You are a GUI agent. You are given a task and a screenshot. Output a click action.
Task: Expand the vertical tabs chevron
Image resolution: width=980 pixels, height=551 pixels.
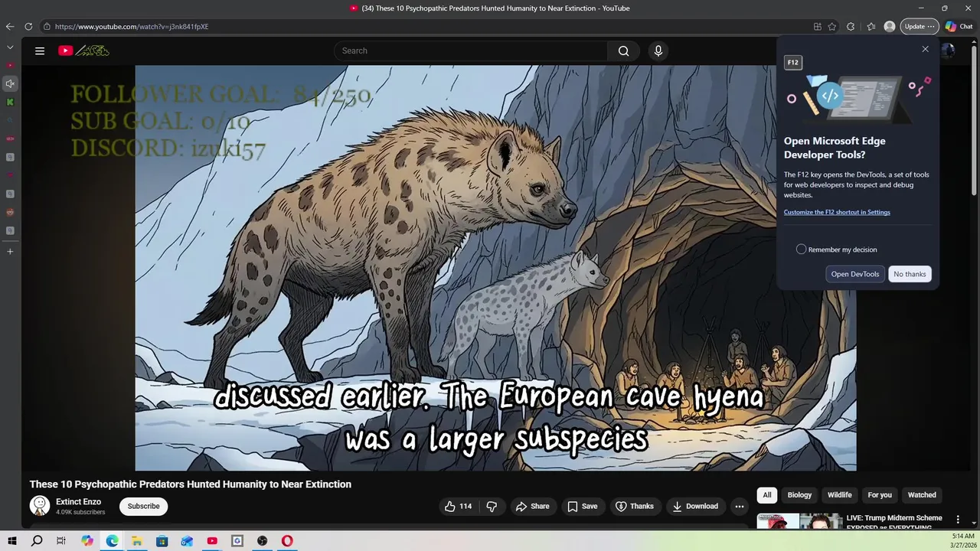pos(10,47)
